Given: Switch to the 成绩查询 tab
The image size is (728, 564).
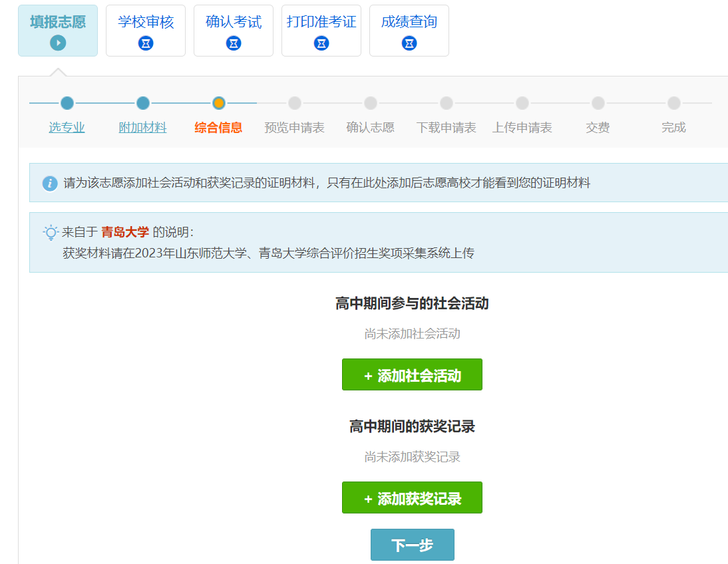Looking at the screenshot, I should click(x=409, y=23).
